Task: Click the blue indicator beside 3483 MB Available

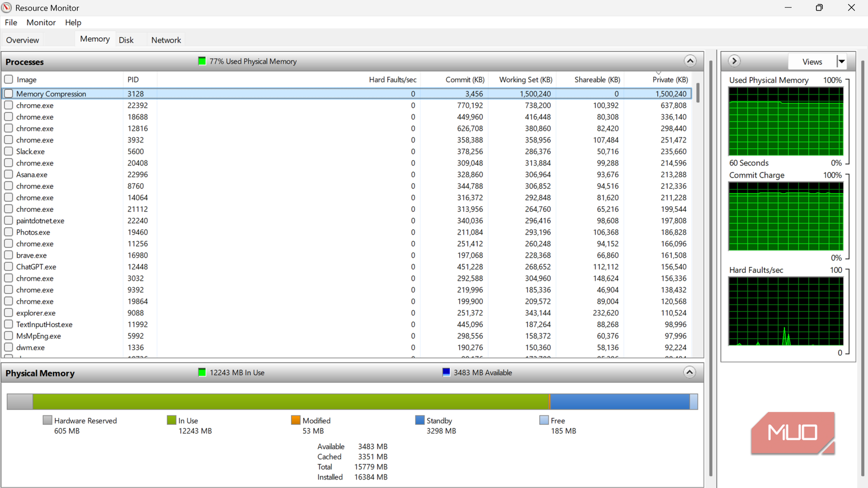Action: tap(446, 372)
